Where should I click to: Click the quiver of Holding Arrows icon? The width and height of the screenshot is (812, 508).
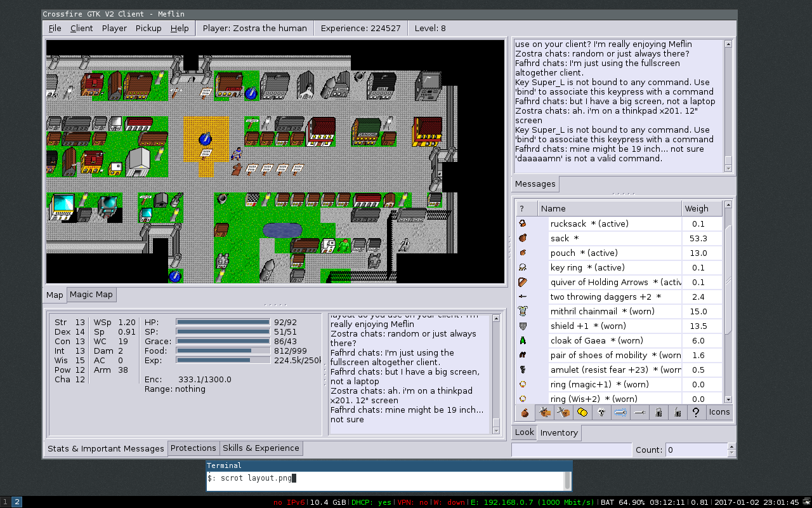(x=523, y=282)
